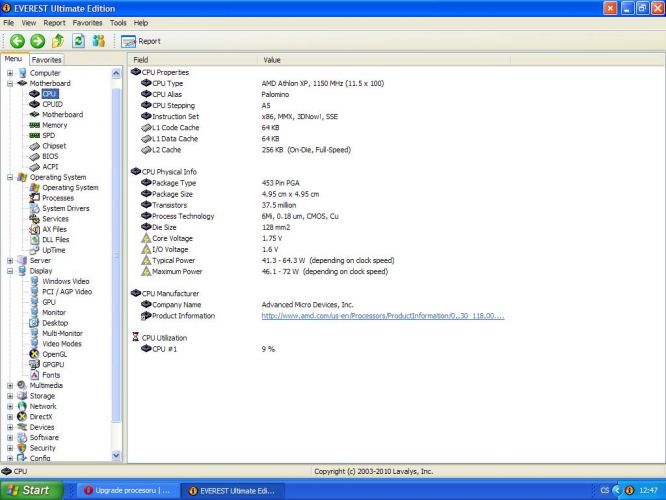This screenshot has height=500, width=666.
Task: Open the users icon in toolbar
Action: pos(99,41)
